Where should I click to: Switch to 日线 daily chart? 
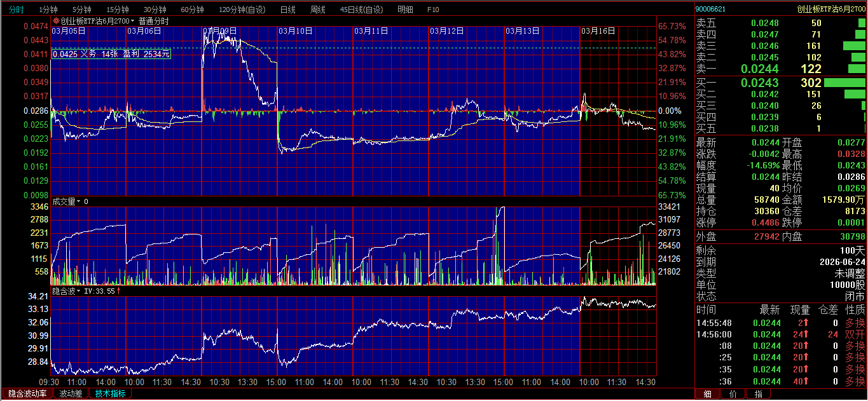(x=287, y=10)
